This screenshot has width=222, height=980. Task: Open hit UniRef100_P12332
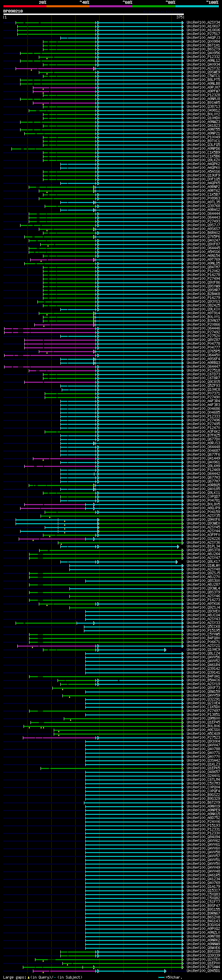point(203,57)
